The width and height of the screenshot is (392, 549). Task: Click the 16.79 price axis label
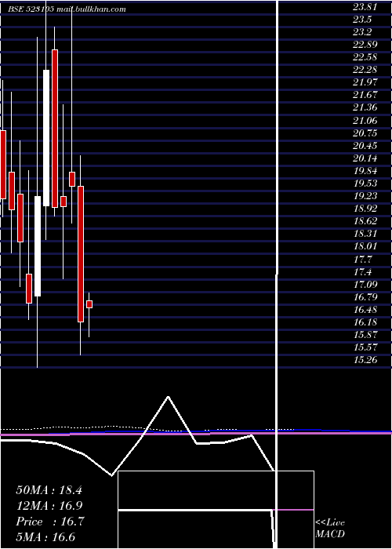coord(365,297)
